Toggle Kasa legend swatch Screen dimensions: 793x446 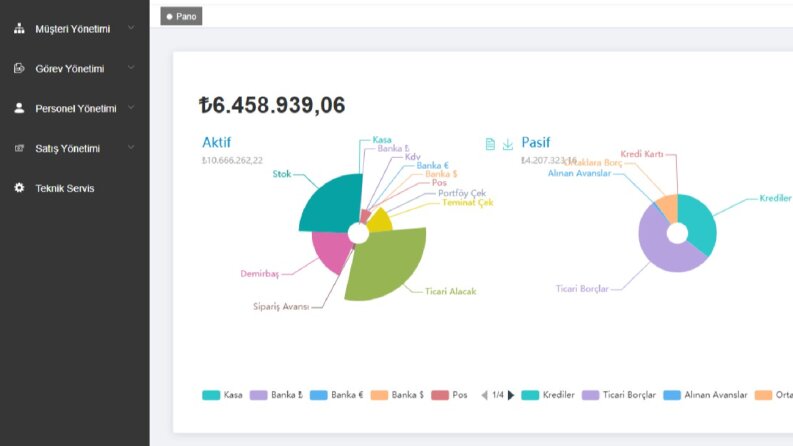[x=211, y=395]
